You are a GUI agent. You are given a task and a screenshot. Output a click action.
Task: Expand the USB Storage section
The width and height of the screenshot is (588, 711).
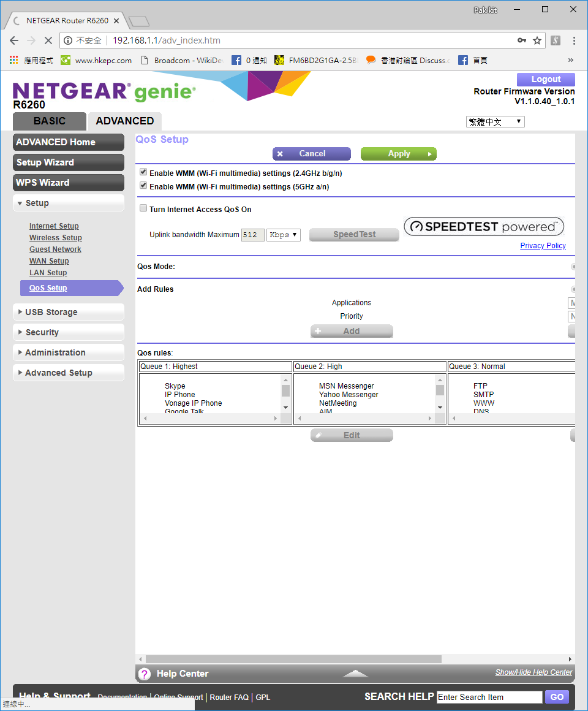click(69, 312)
